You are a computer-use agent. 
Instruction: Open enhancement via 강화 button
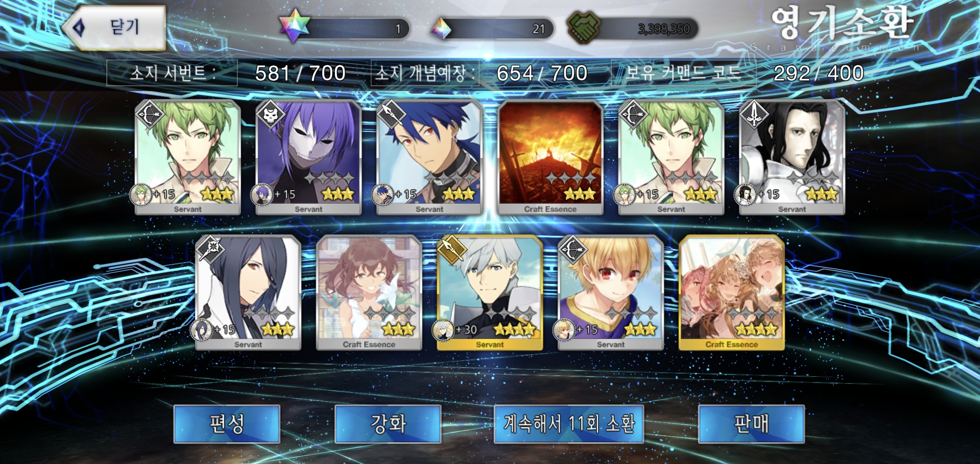tap(388, 424)
